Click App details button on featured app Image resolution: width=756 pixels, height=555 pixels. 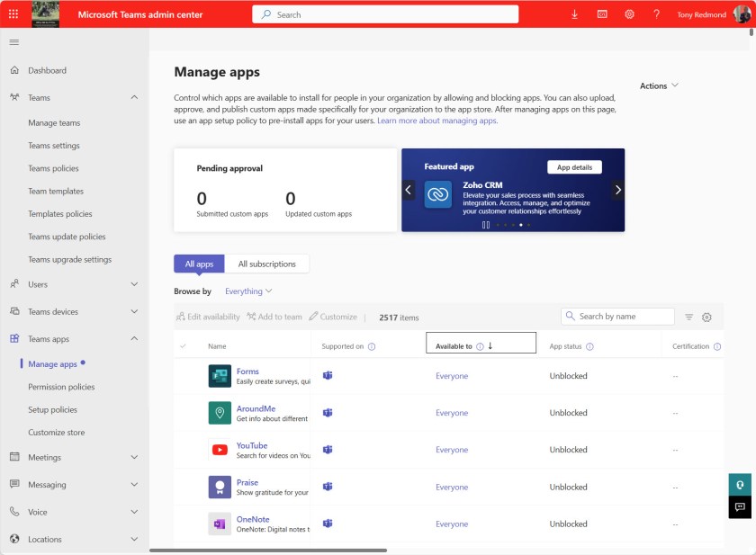(x=575, y=167)
